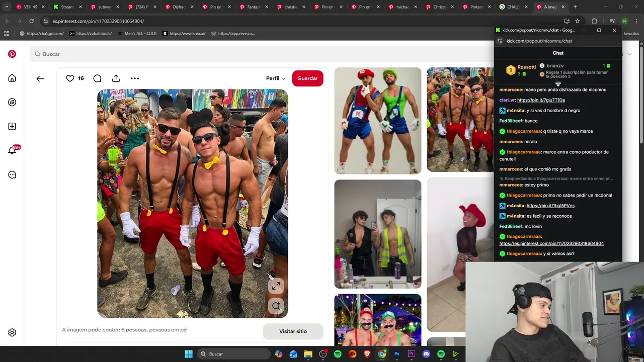Open File Explorer from the taskbar

pos(308,354)
